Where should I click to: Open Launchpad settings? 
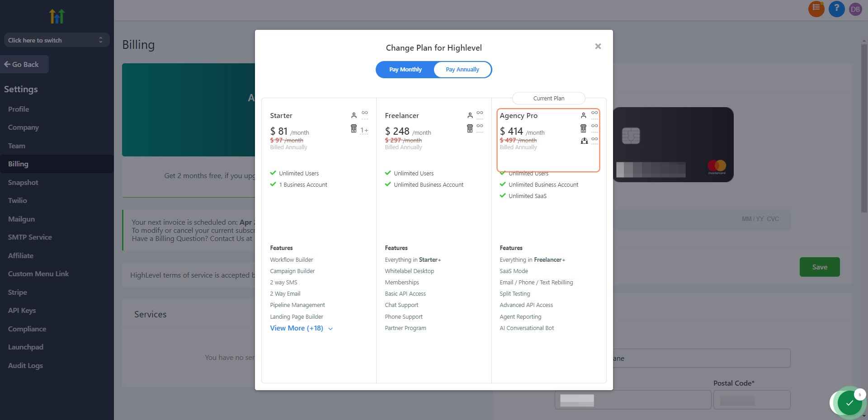[26, 347]
